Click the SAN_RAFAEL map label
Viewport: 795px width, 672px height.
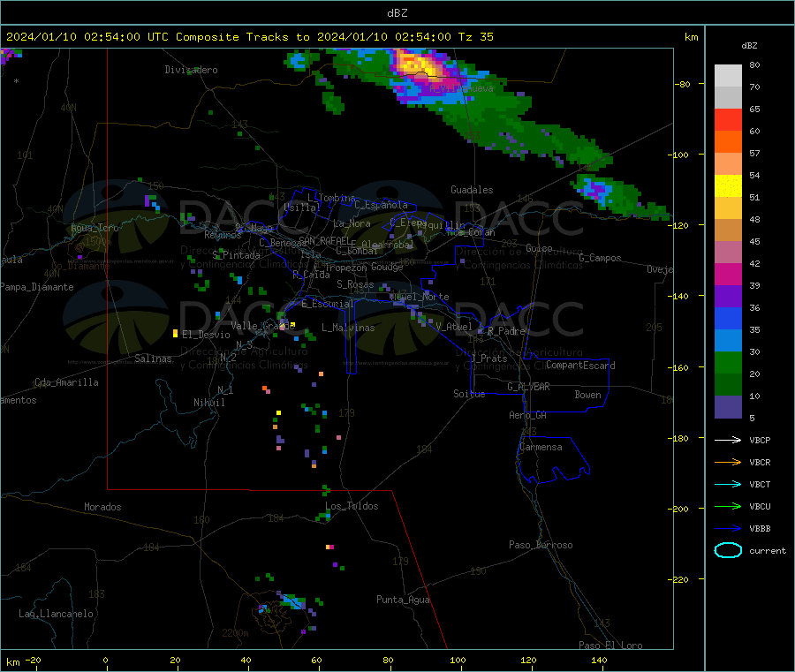click(x=324, y=240)
